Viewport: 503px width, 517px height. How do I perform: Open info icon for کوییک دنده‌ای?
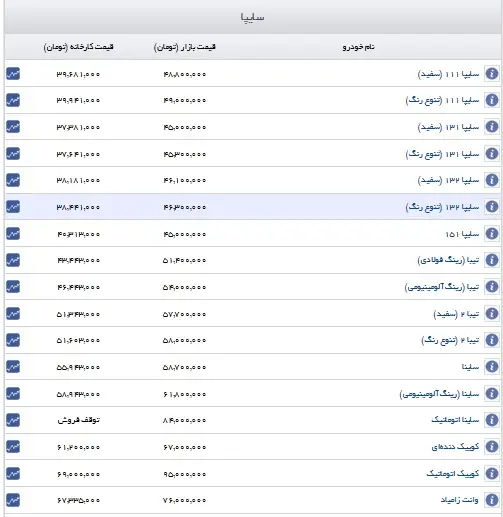click(492, 447)
